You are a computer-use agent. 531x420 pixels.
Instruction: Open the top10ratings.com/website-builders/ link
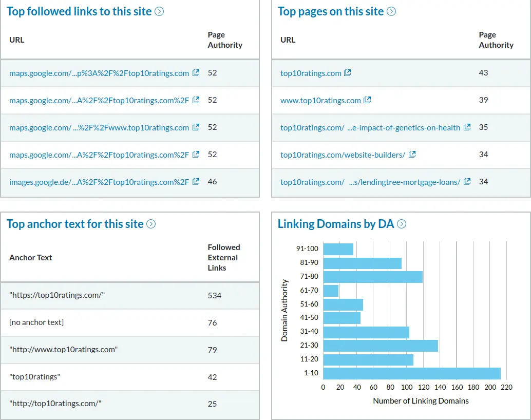click(x=343, y=155)
